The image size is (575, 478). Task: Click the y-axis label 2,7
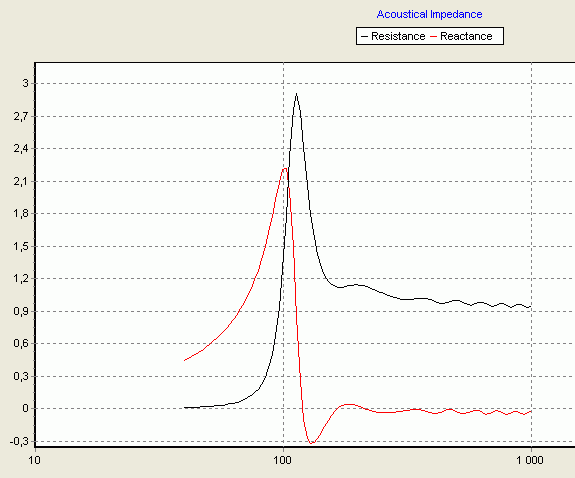(x=21, y=116)
